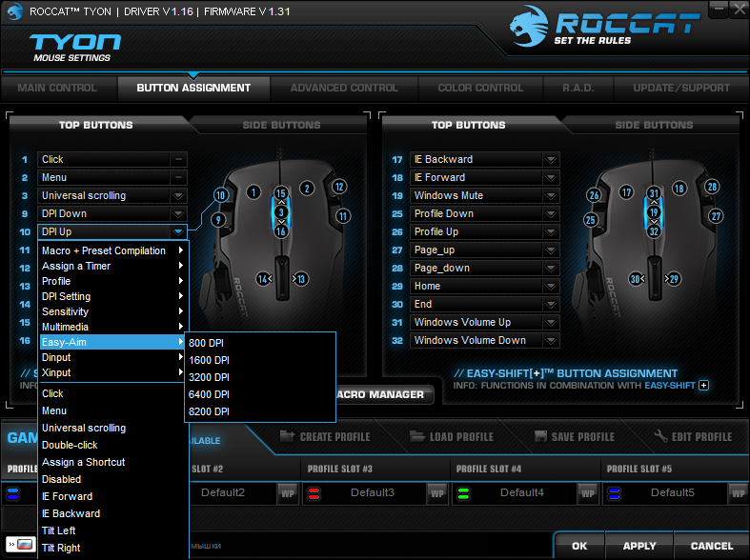Click button marker 25 on right mouse
This screenshot has width=750, height=560.
(x=591, y=220)
